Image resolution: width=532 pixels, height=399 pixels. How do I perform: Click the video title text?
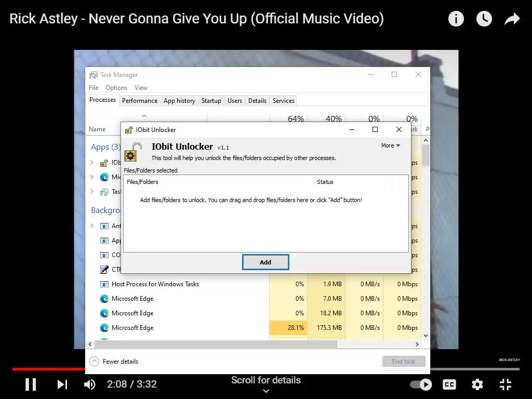pyautogui.click(x=196, y=18)
